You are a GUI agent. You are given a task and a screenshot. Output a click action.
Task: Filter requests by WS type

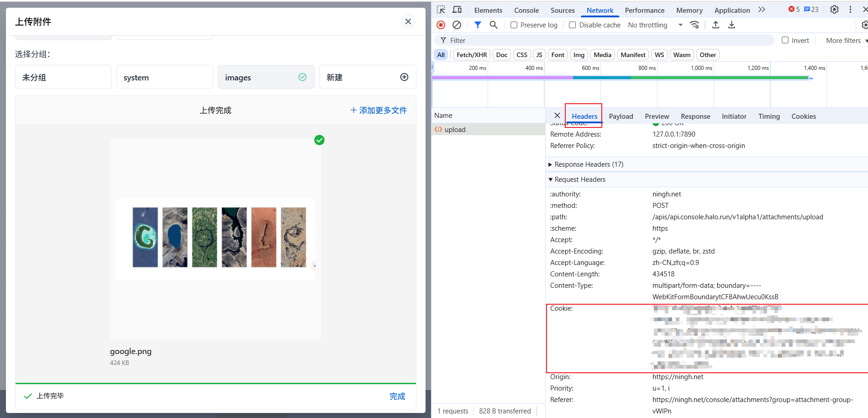[659, 55]
